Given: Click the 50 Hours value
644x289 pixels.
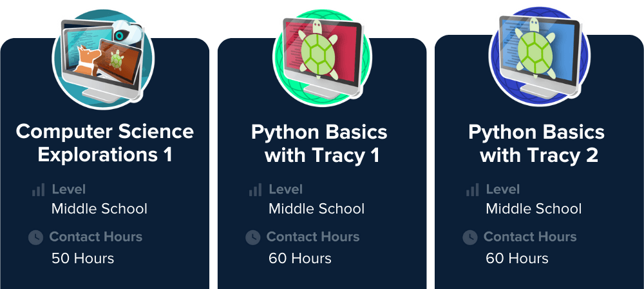Looking at the screenshot, I should click(82, 259).
